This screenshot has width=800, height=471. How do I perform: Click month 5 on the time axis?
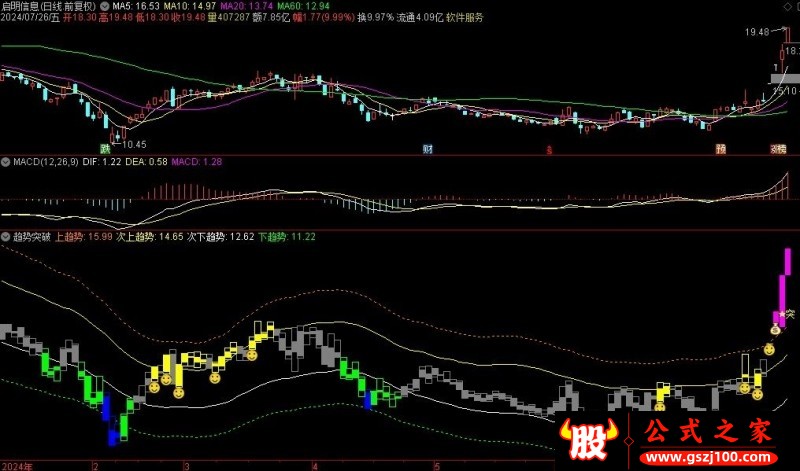tap(437, 466)
